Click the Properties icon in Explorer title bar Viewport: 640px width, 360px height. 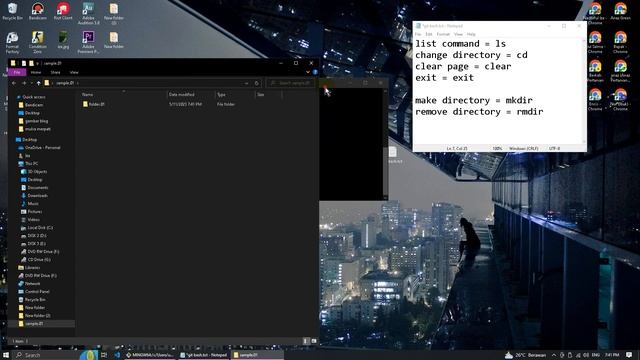click(23, 63)
